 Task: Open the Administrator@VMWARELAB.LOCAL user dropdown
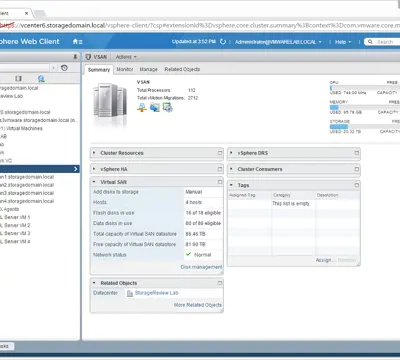pos(278,42)
